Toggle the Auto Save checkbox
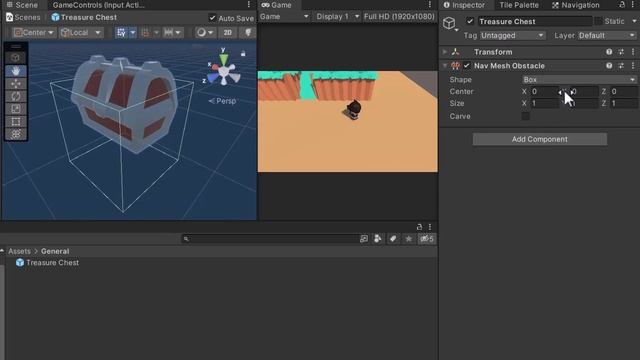Viewport: 640px width, 360px height. [212, 18]
